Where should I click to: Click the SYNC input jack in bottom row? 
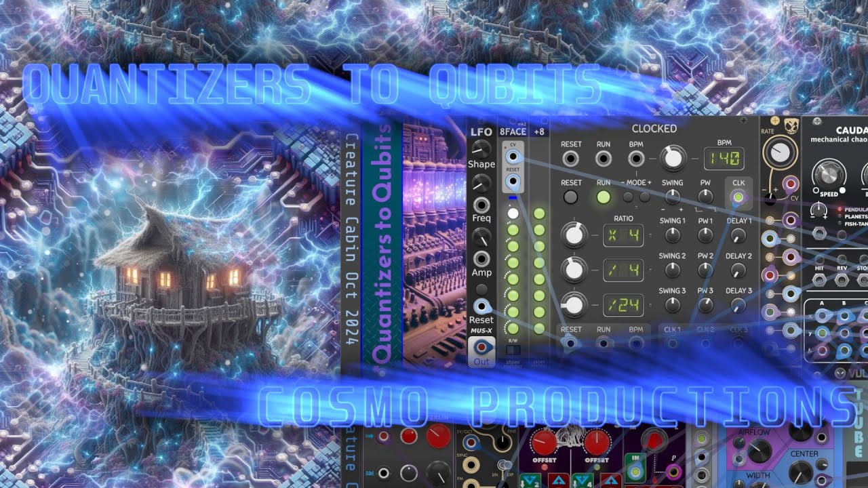471,464
